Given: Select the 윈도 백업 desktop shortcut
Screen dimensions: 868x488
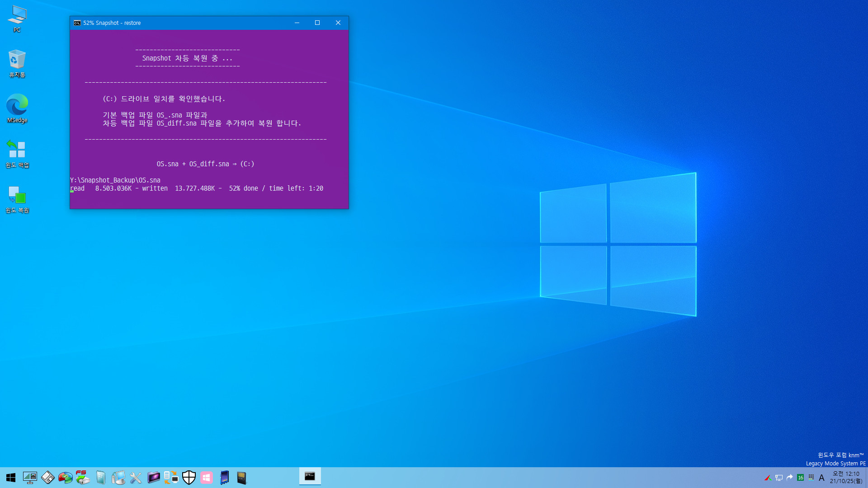Looking at the screenshot, I should pyautogui.click(x=17, y=154).
